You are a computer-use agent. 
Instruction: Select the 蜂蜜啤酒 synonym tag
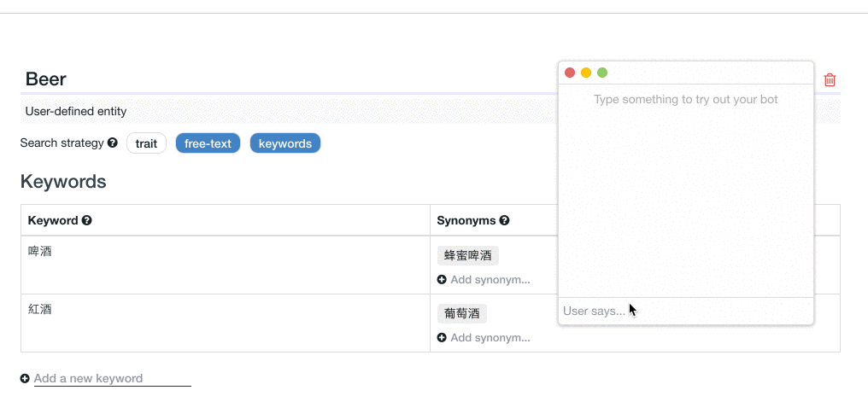pyautogui.click(x=467, y=255)
